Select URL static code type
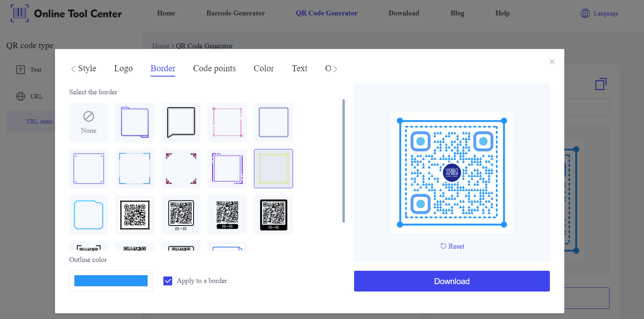The height and width of the screenshot is (319, 644). coord(40,121)
